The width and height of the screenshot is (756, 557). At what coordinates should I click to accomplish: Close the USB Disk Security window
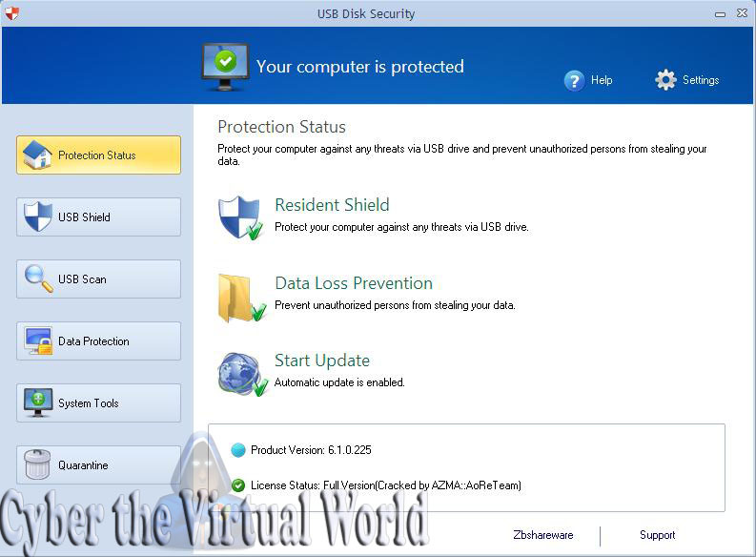coord(742,13)
